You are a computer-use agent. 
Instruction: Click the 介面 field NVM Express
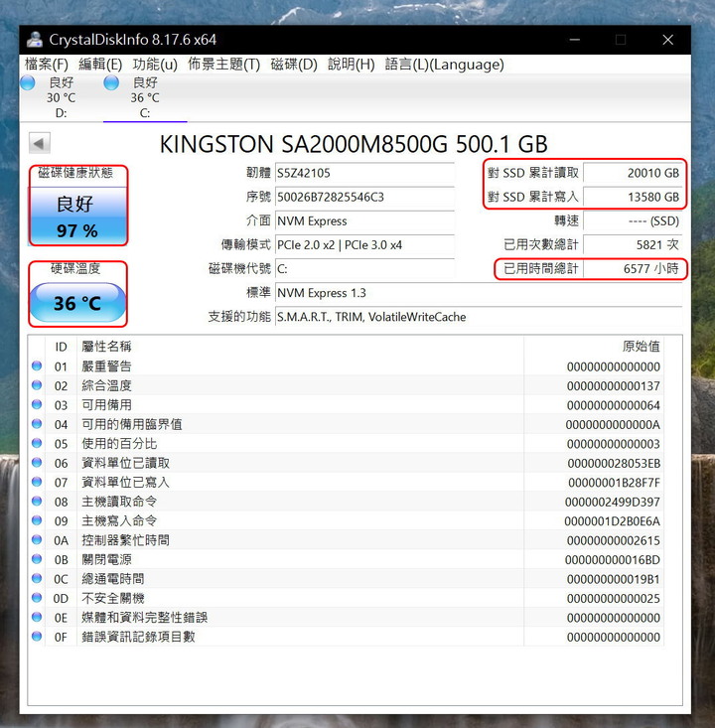[364, 221]
